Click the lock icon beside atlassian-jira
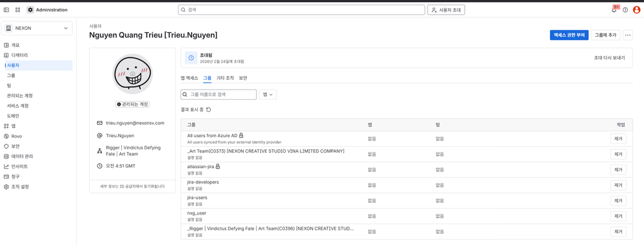Image resolution: width=644 pixels, height=244 pixels. point(218,166)
